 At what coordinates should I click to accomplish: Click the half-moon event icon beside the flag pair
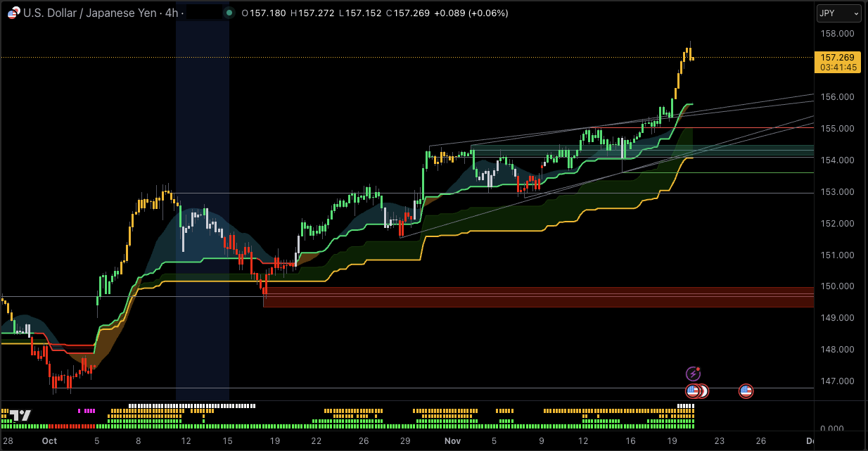(703, 390)
